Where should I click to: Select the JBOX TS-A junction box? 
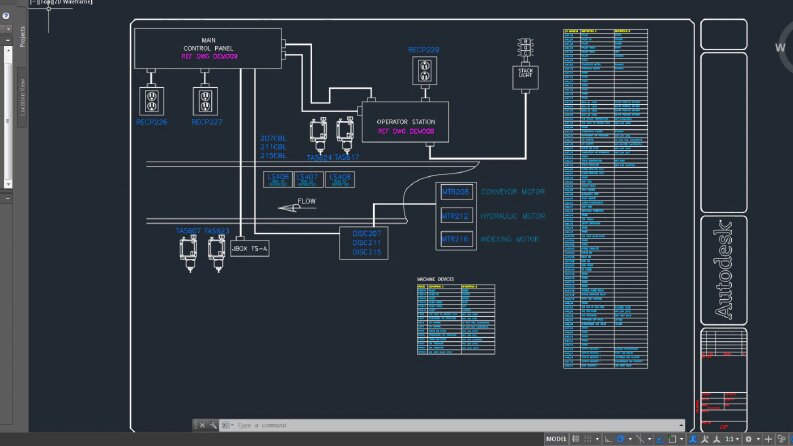[x=250, y=248]
